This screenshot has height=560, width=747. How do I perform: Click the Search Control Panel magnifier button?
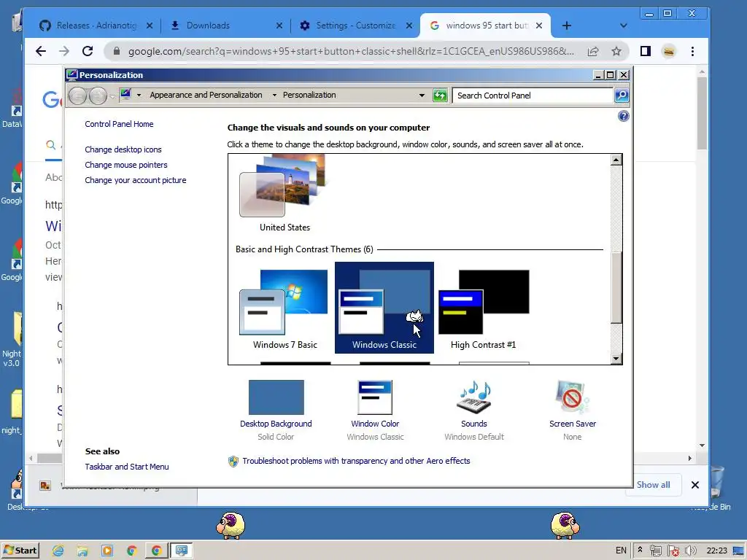tap(622, 96)
